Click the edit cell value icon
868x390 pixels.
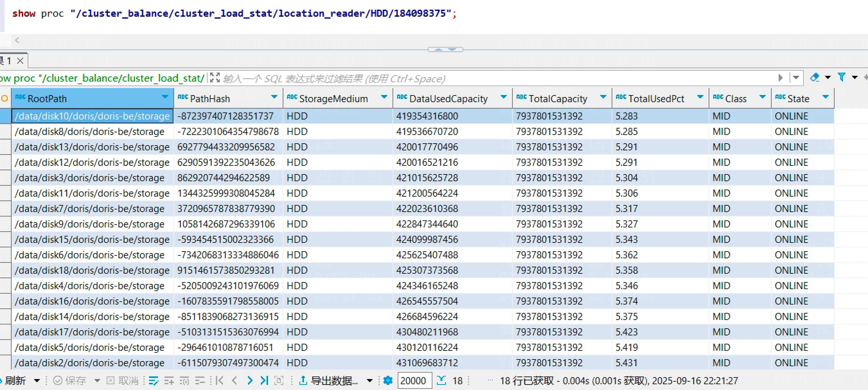tap(154, 381)
